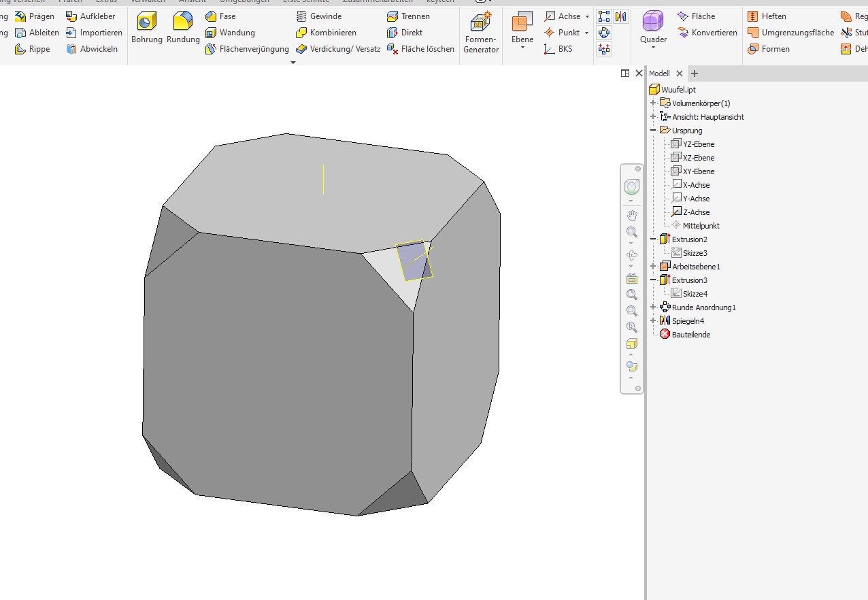
Task: Select YZ-Ebene in the tree
Action: tap(692, 144)
